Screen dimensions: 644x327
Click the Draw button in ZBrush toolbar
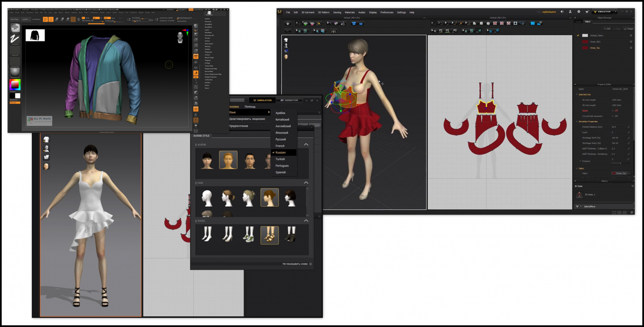pyautogui.click(x=51, y=19)
